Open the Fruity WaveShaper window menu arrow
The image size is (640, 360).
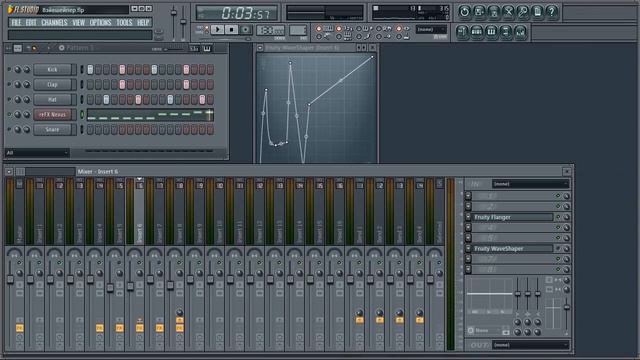260,48
